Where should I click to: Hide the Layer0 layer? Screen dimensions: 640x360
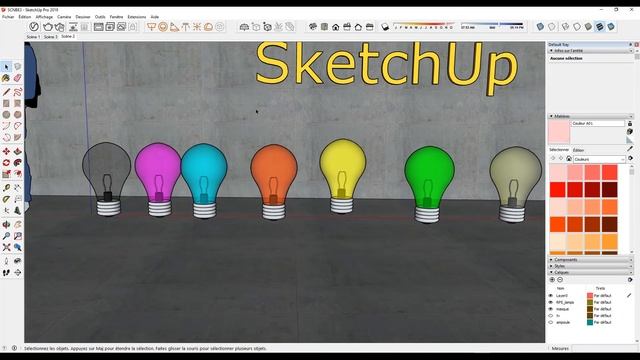click(x=551, y=296)
